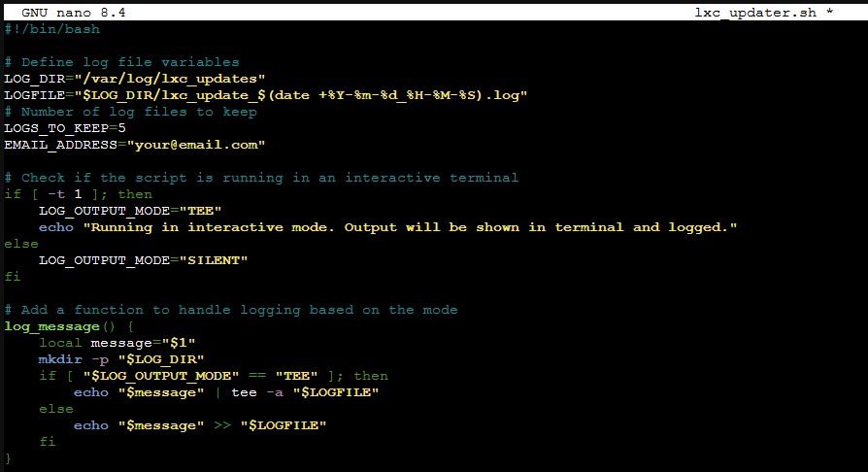The width and height of the screenshot is (868, 472).
Task: Click the LOG_OUTPUT_MODE="SILENT" assignment
Action: click(x=143, y=260)
